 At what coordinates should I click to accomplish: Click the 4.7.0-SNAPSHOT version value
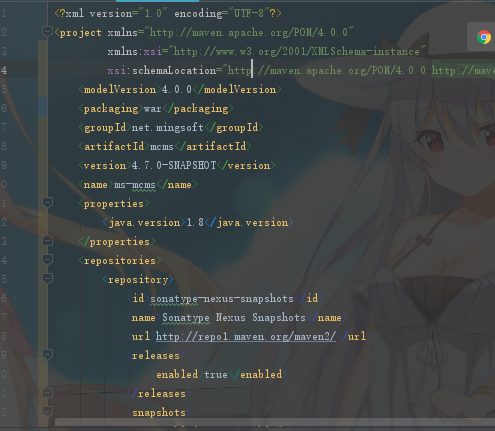pyautogui.click(x=174, y=165)
